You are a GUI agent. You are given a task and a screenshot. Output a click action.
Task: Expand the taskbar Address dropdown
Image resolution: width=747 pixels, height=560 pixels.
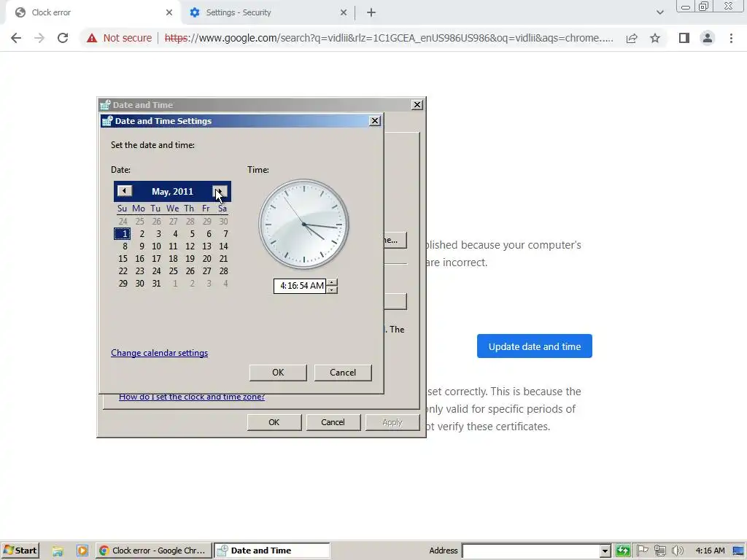(x=605, y=551)
